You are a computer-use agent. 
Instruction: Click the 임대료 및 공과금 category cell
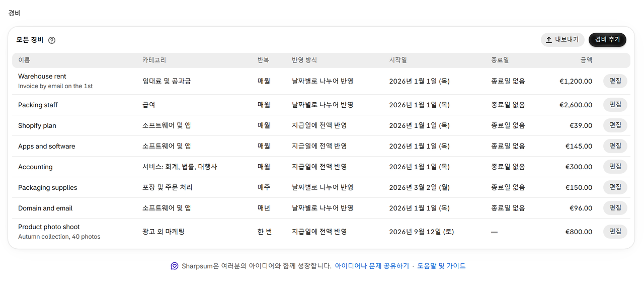coord(167,81)
